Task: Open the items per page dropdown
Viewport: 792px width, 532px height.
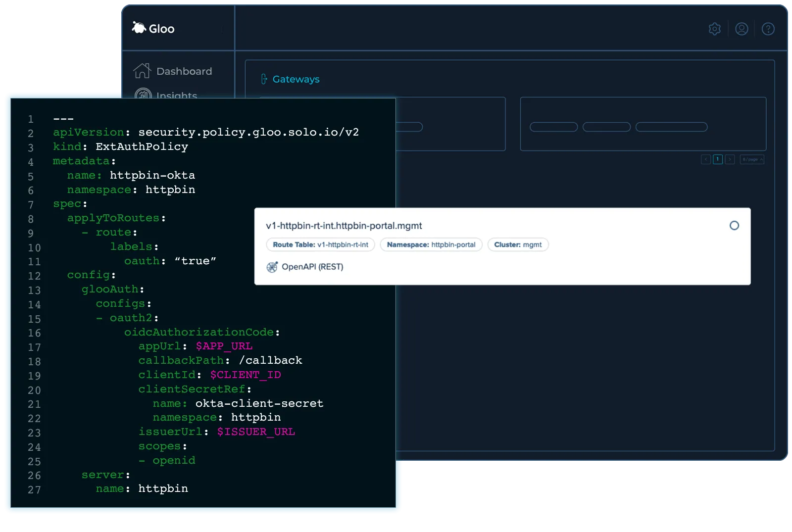Action: 752,159
